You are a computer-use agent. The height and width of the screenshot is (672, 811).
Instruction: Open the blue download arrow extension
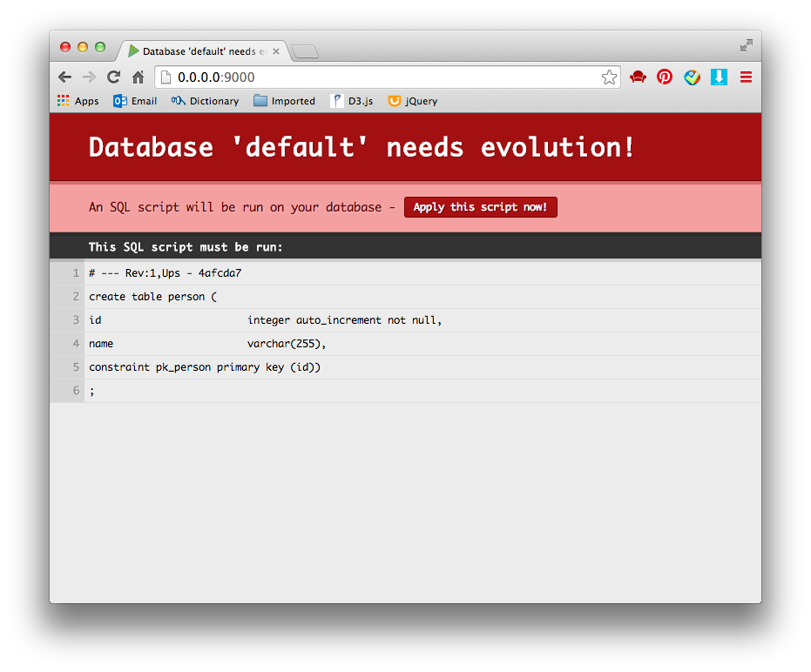point(719,77)
